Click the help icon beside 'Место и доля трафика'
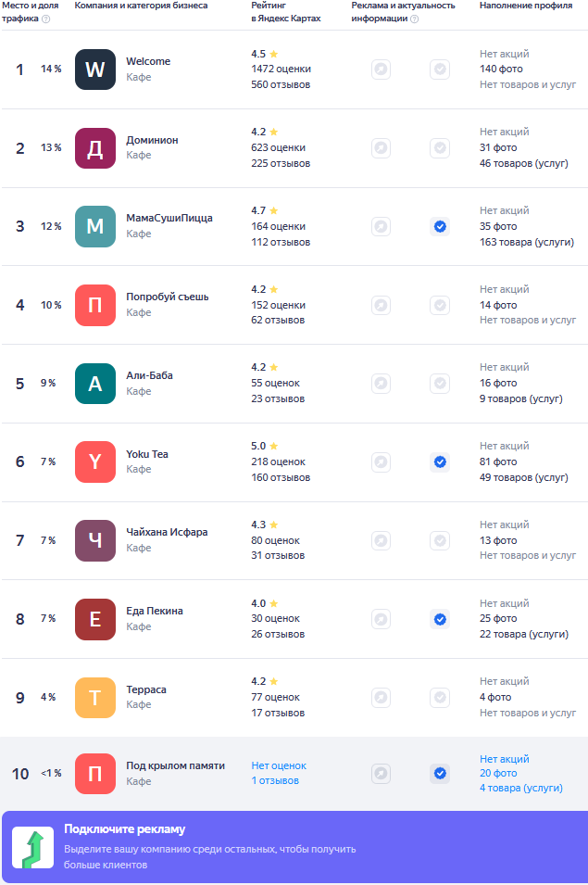 point(46,19)
